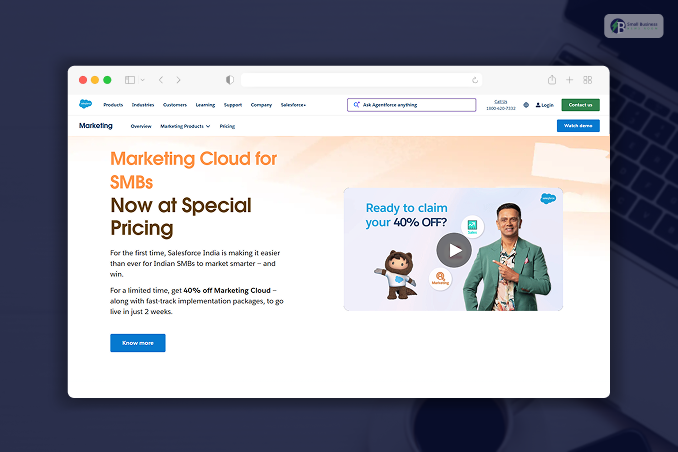
Task: Click the Salesforce cloud logo in navbar
Action: click(x=86, y=104)
